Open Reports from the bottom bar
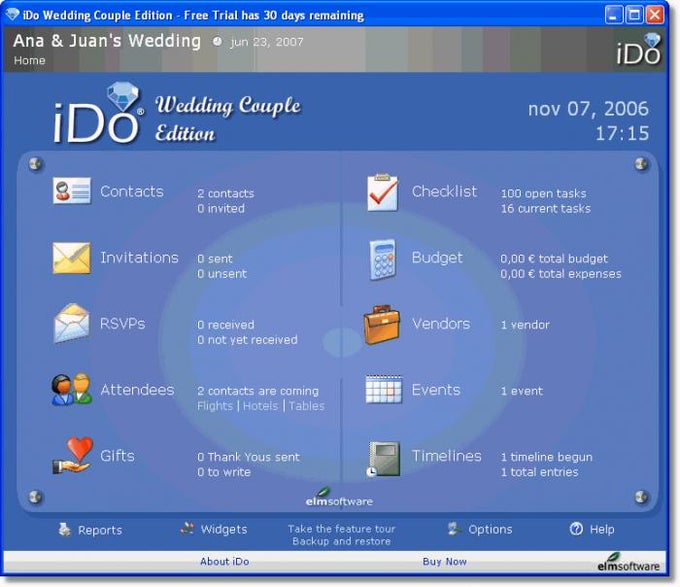Image resolution: width=680 pixels, height=587 pixels. click(100, 530)
